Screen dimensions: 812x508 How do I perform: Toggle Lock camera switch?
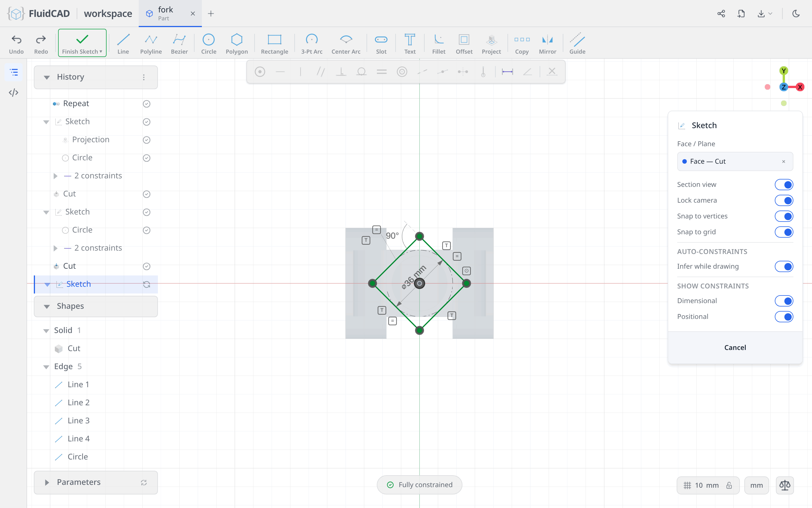tap(784, 200)
